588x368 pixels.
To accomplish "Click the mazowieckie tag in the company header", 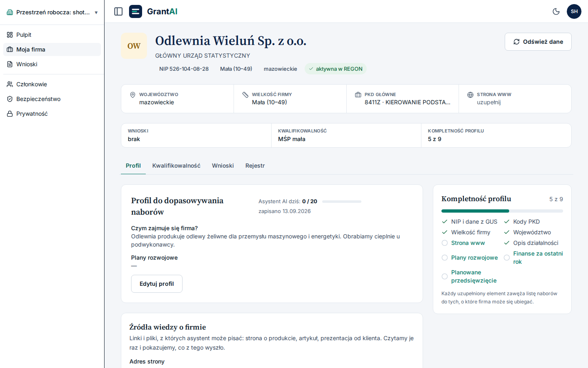I will coord(281,69).
